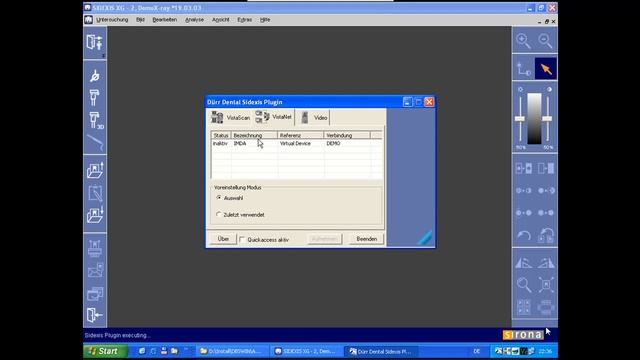Click the intraoral camera wand icon
640x360 pixels.
pyautogui.click(x=95, y=142)
